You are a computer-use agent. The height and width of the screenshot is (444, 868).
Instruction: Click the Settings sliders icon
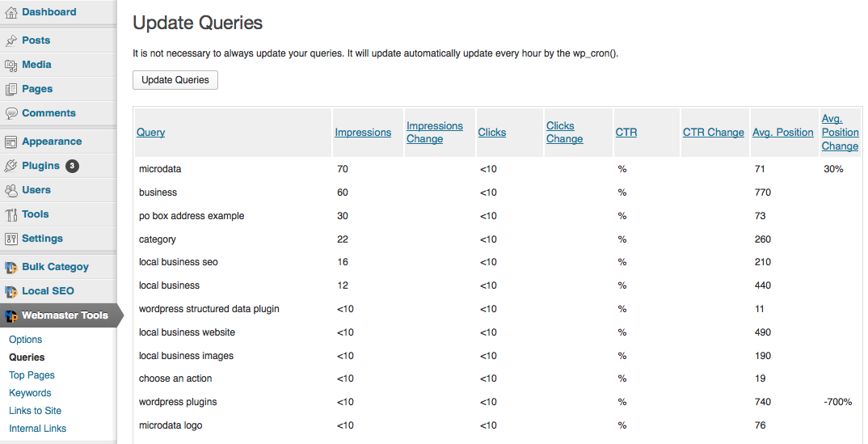coord(11,239)
